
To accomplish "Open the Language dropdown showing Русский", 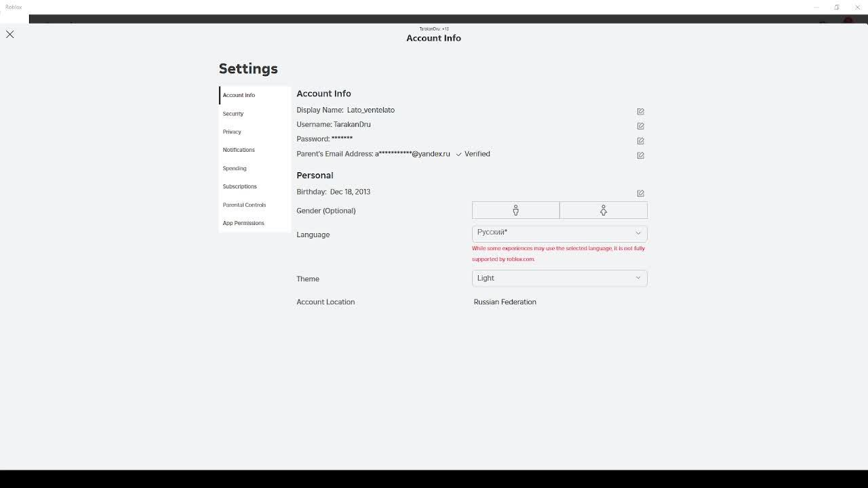I will coord(559,232).
